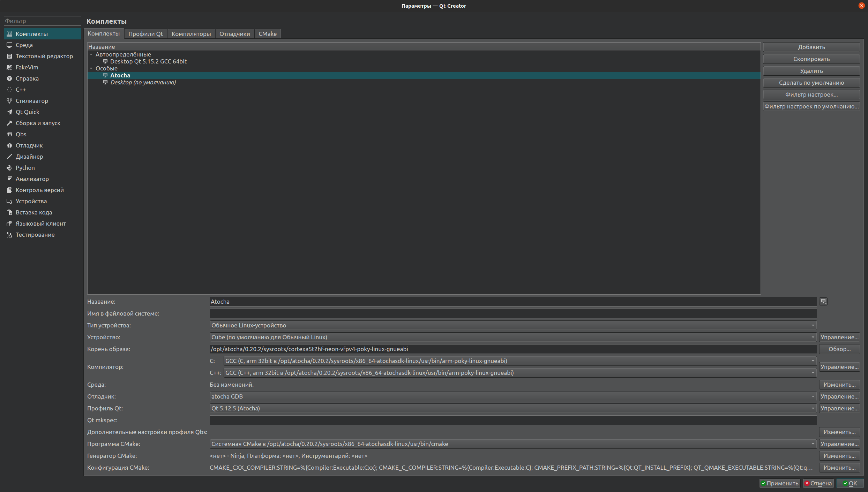The height and width of the screenshot is (492, 868).
Task: Switch to the Профили Qt tab
Action: coord(145,34)
